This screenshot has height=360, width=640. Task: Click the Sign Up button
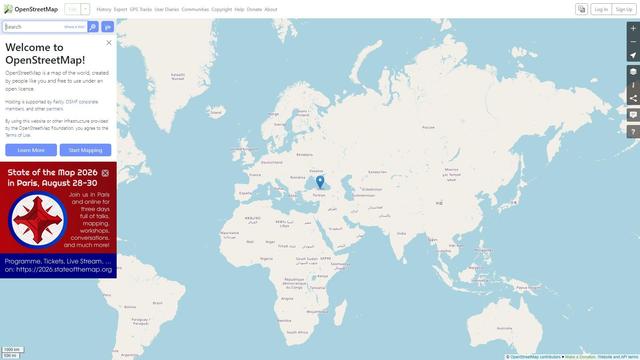tap(624, 9)
